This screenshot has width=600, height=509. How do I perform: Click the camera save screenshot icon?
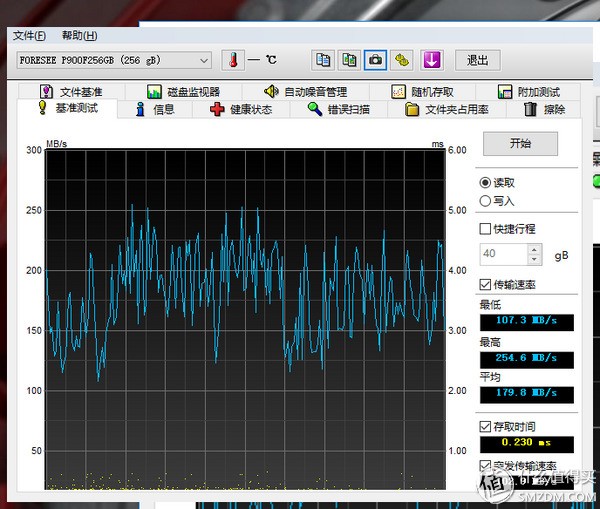tap(375, 60)
